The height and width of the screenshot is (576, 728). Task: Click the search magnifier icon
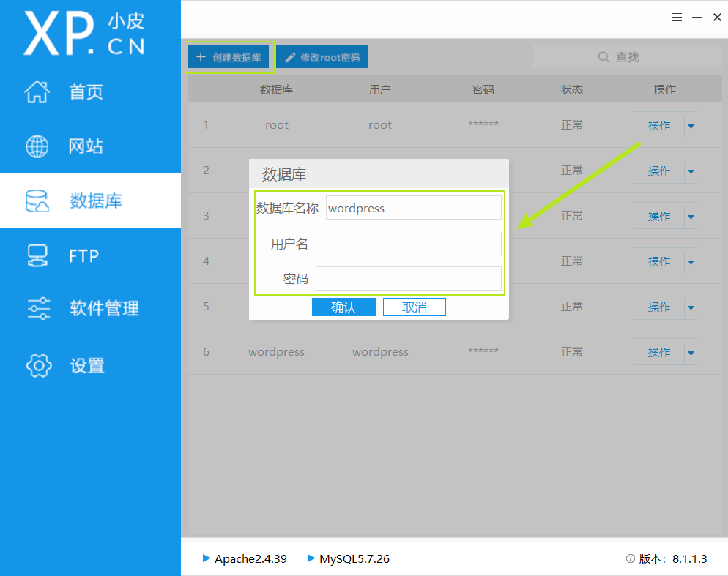603,56
